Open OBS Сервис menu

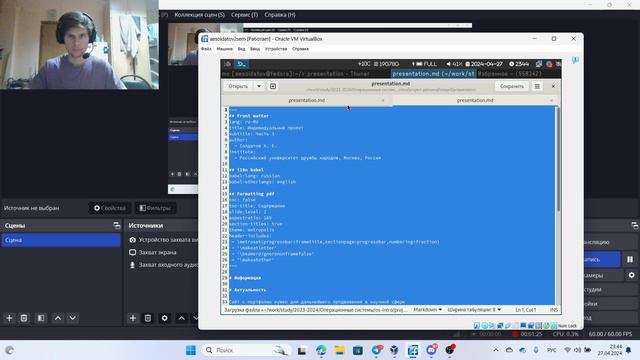244,15
